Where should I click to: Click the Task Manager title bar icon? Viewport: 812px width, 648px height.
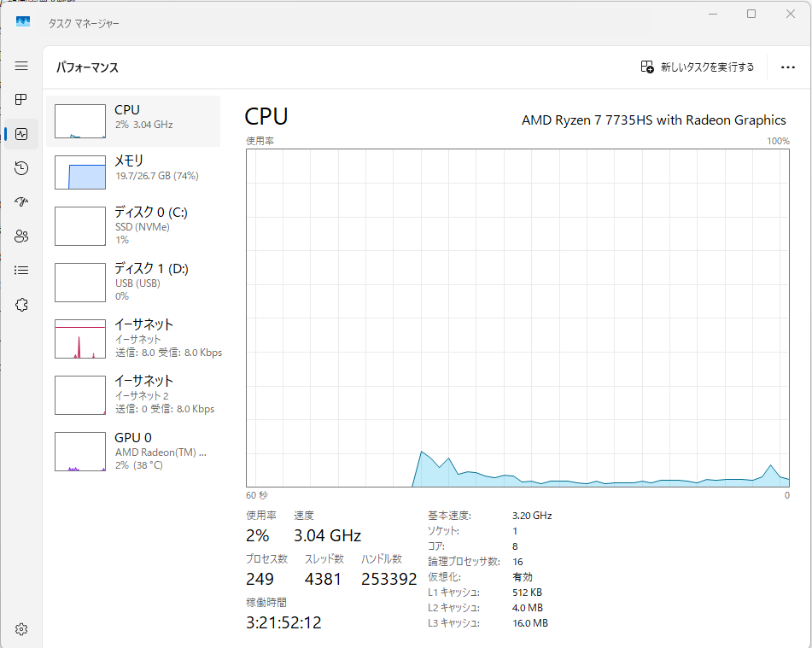pos(23,21)
